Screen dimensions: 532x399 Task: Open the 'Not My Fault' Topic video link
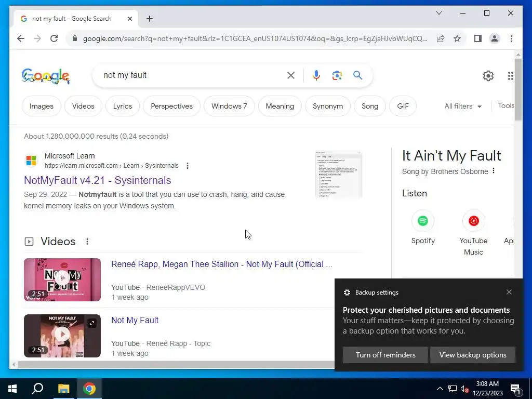pos(135,320)
